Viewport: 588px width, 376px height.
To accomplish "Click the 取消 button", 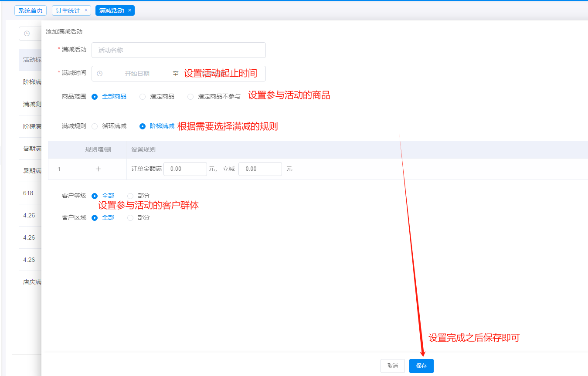I will (x=392, y=366).
